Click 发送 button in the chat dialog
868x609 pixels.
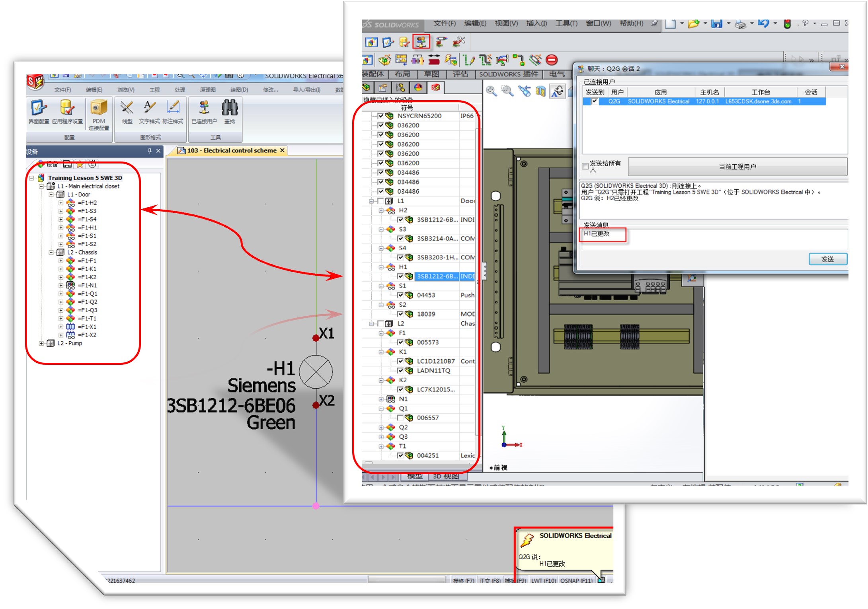(828, 259)
